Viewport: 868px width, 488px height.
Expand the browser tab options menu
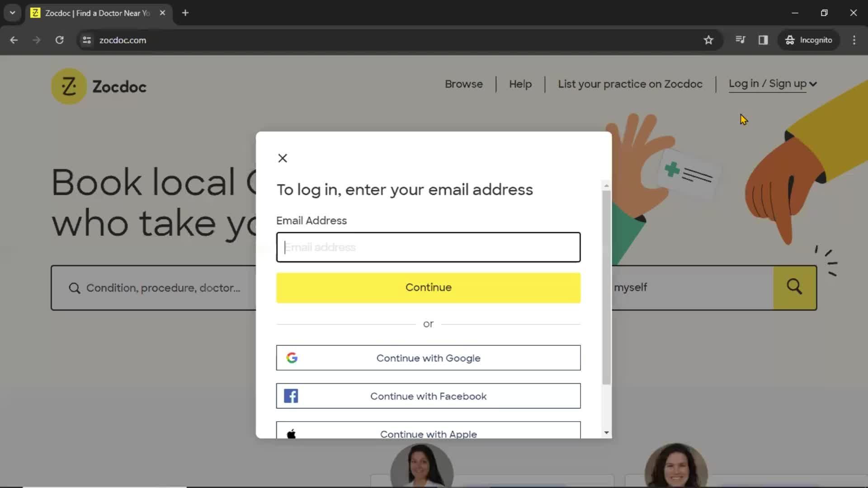13,13
